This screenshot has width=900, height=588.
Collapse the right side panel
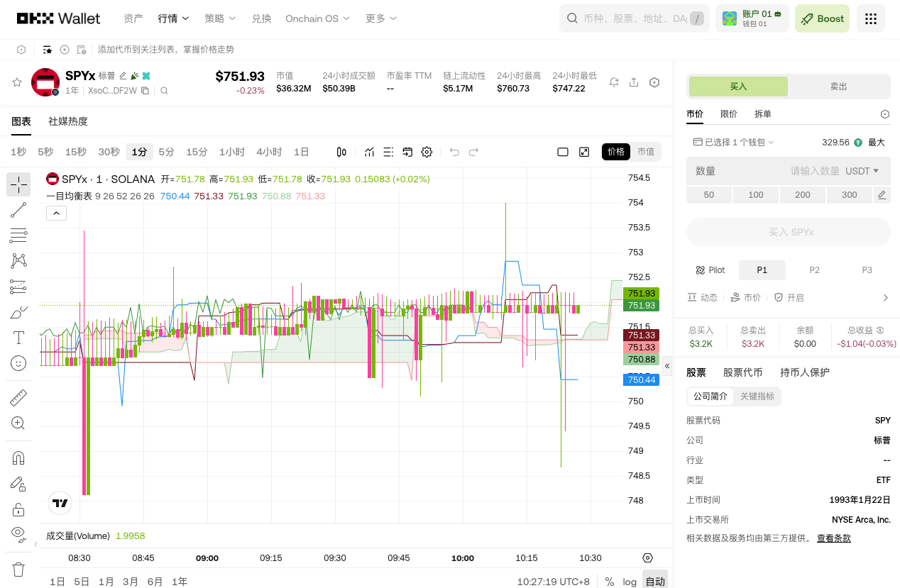point(667,366)
